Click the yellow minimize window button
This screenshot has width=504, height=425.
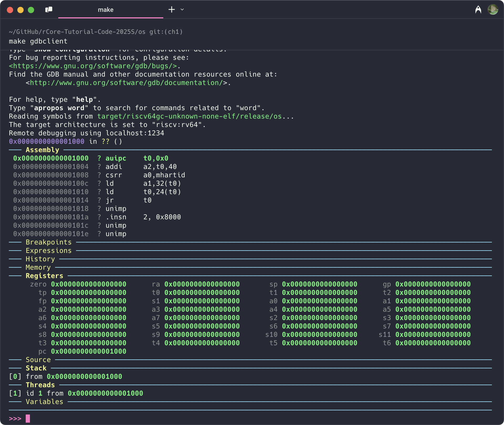(20, 10)
